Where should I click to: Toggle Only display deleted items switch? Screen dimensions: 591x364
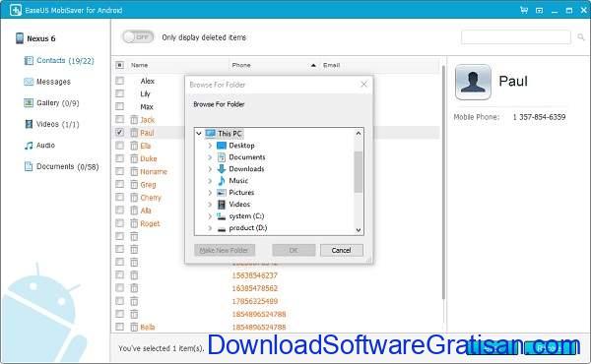pyautogui.click(x=138, y=36)
